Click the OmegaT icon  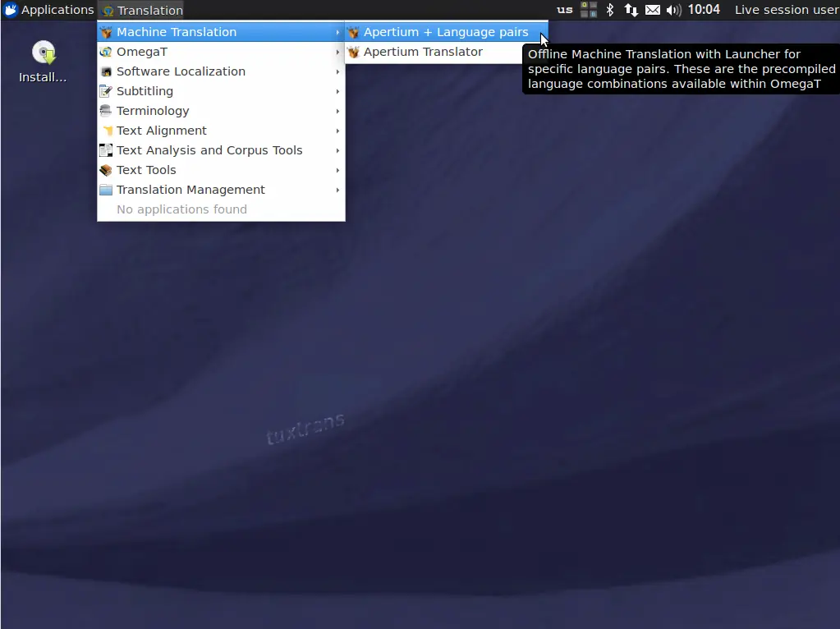[x=106, y=52]
